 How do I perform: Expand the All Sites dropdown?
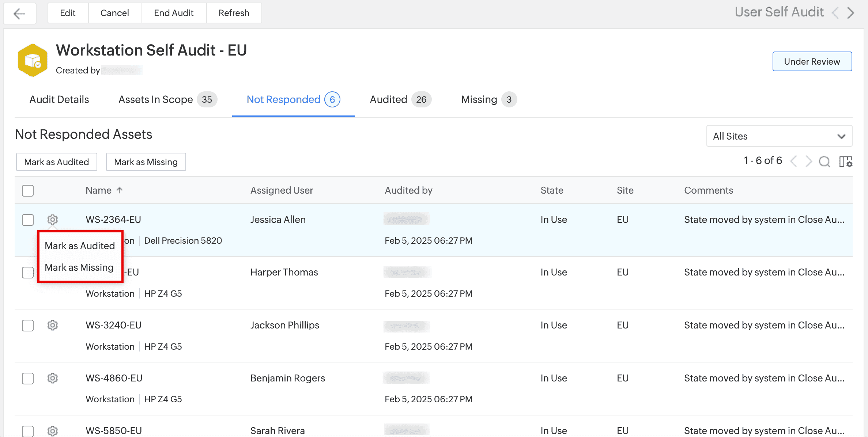[x=779, y=136]
